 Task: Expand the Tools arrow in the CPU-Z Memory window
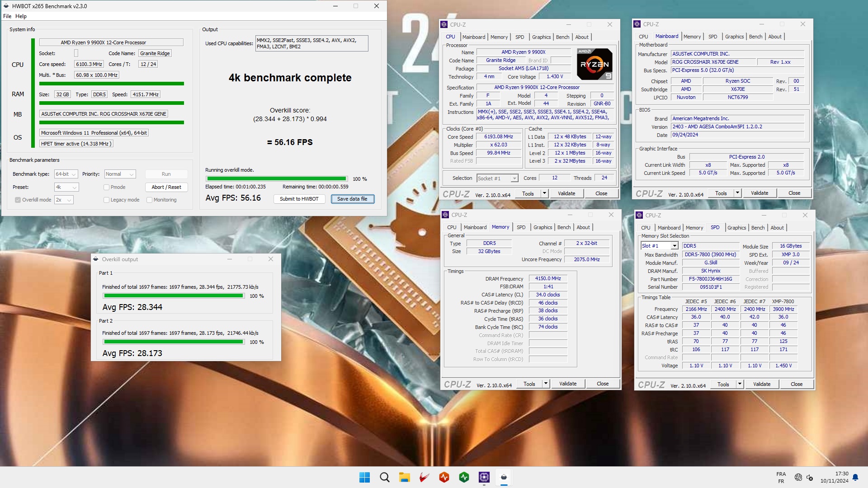pos(546,384)
